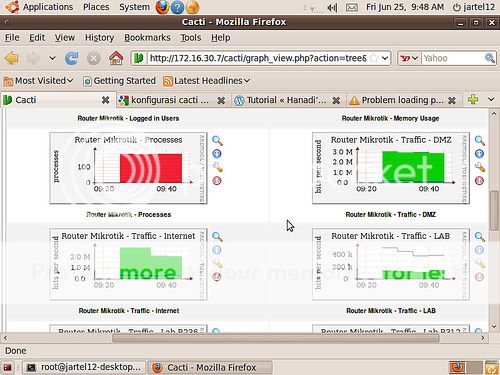The height and width of the screenshot is (375, 500).
Task: Click the help icon in the top panel
Action: [178, 7]
